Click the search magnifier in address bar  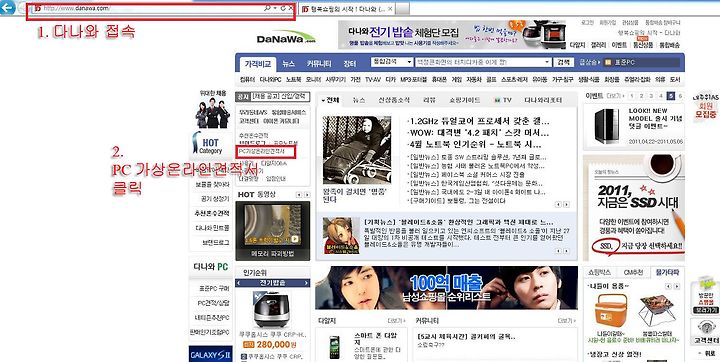coord(267,8)
